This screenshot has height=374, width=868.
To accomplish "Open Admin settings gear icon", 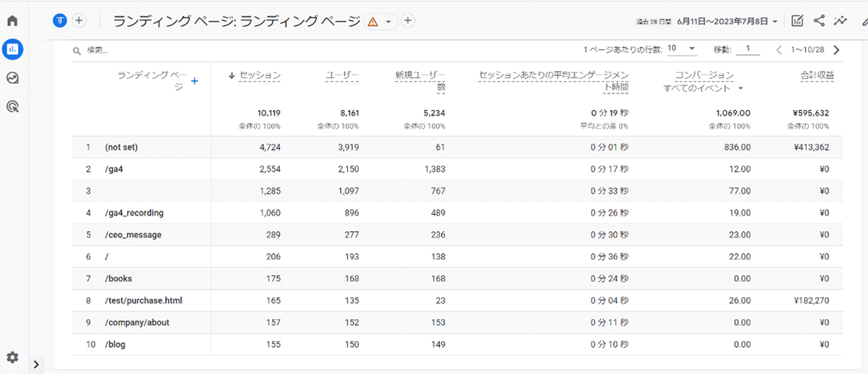I will coord(12,357).
